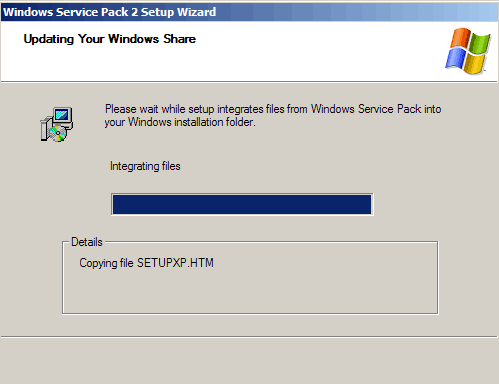Viewport: 499px width, 384px height.
Task: Click the your Windows installation folder text
Action: [180, 122]
